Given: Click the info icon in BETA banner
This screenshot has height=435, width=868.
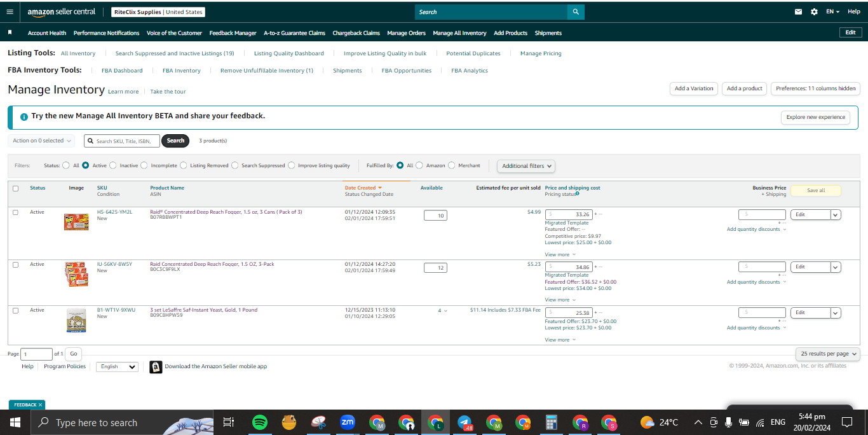Looking at the screenshot, I should (24, 117).
